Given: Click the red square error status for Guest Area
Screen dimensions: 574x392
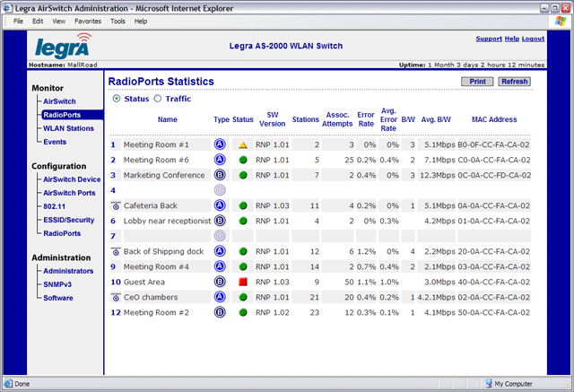Looking at the screenshot, I should (x=243, y=282).
